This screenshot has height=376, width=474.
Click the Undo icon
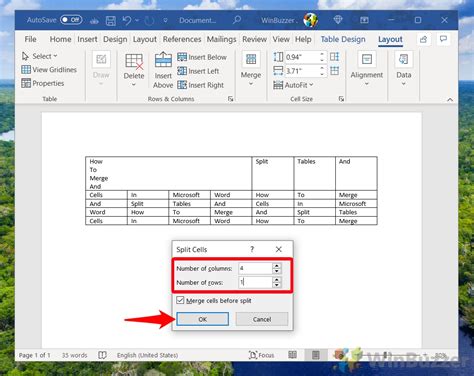(126, 20)
